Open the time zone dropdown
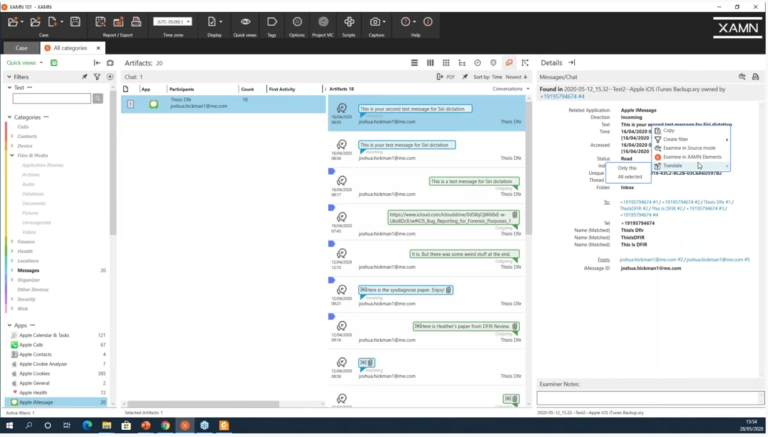 [x=172, y=22]
